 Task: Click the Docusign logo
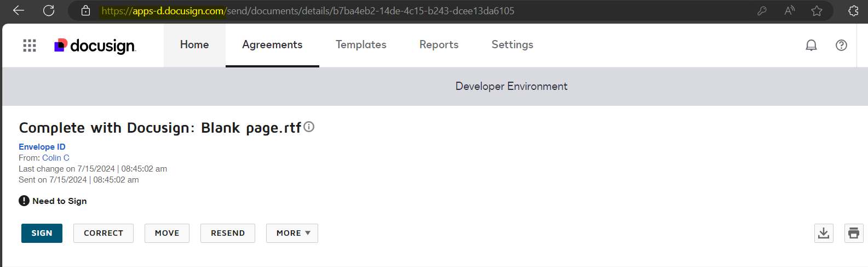pyautogui.click(x=95, y=46)
